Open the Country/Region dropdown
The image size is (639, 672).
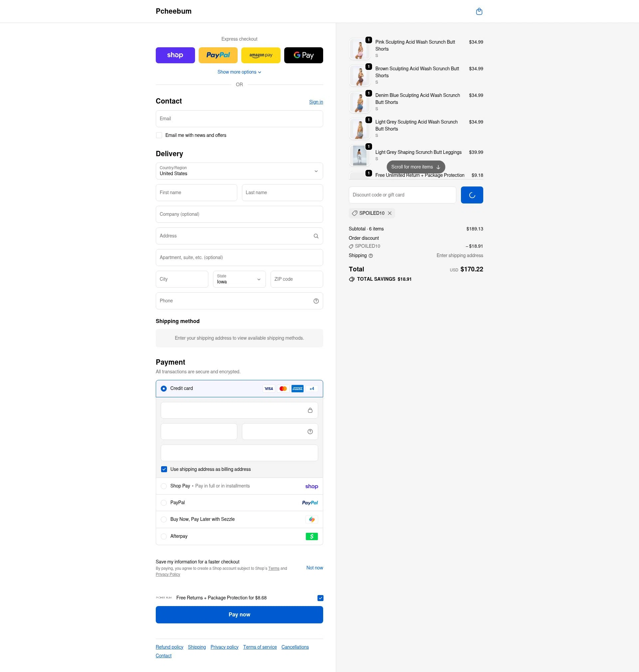click(239, 171)
